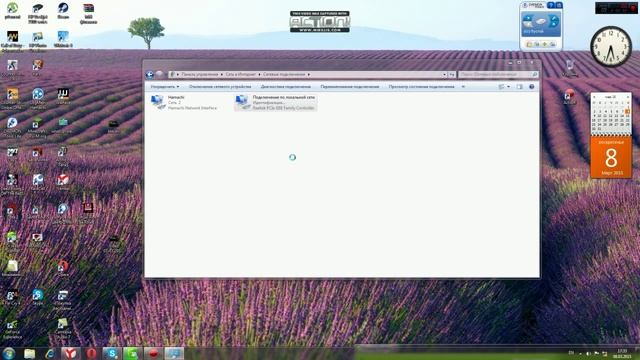Open the view options dropdown arrow
The width and height of the screenshot is (640, 360).
(508, 87)
